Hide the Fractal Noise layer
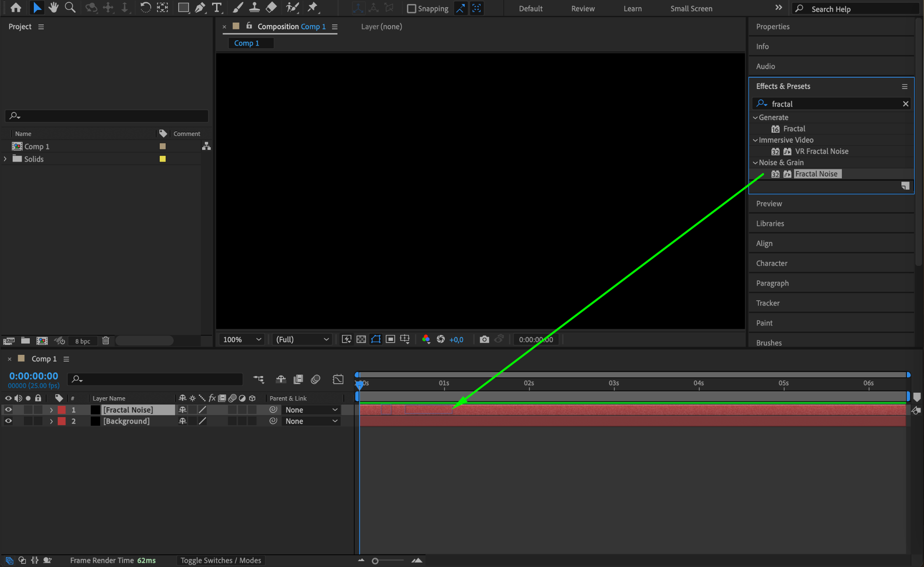 pos(8,410)
